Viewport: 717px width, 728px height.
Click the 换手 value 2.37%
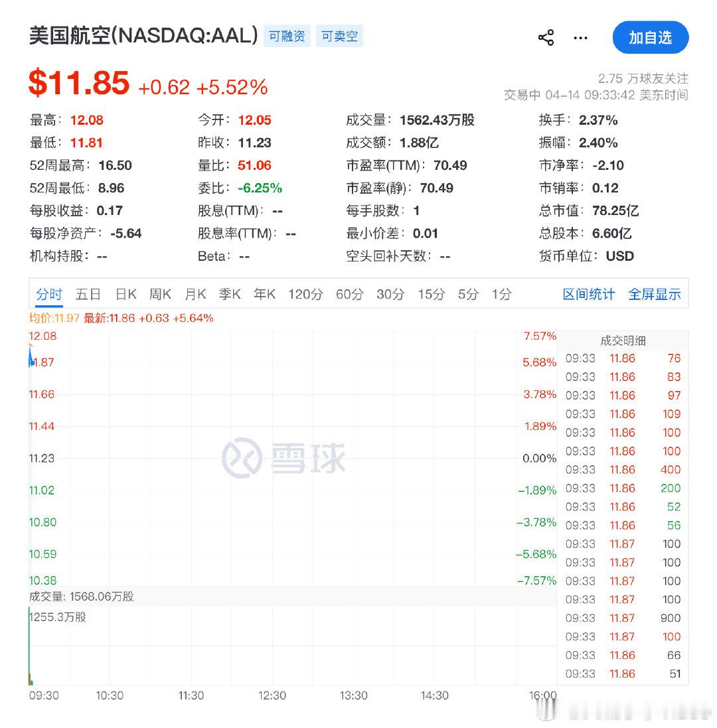click(598, 120)
